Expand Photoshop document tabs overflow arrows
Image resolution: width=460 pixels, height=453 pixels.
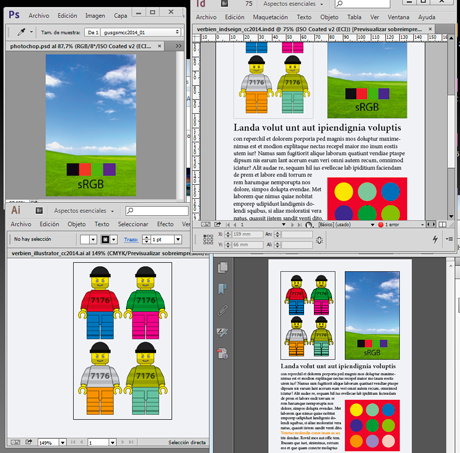[x=179, y=46]
